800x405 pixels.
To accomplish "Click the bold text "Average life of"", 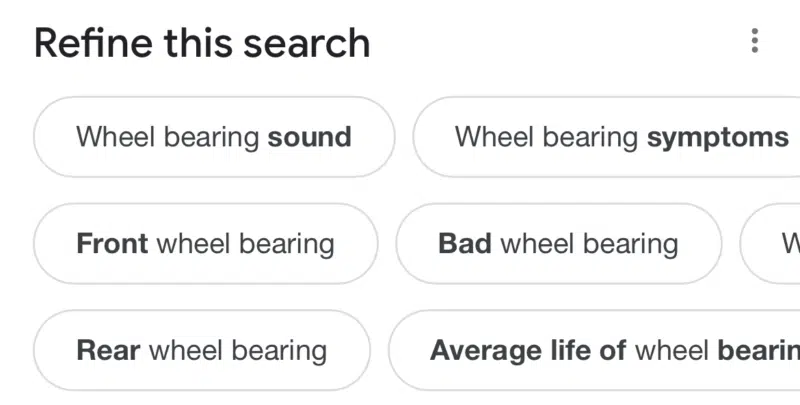I will 528,351.
